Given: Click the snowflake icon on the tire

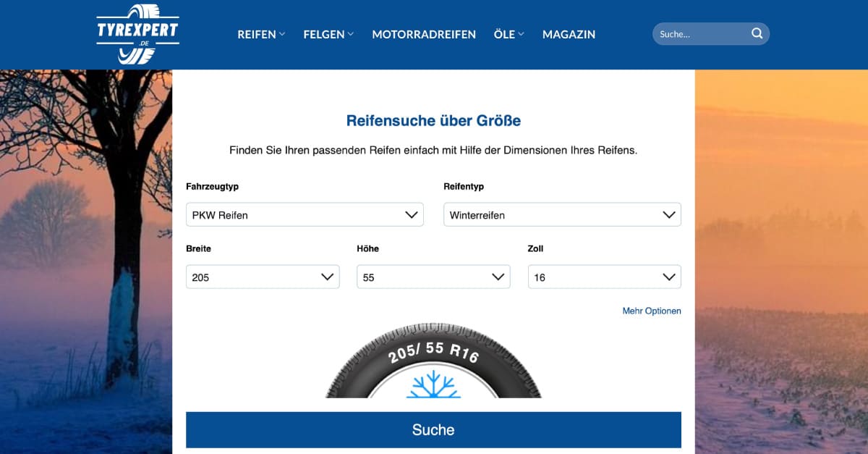Looking at the screenshot, I should [x=433, y=384].
